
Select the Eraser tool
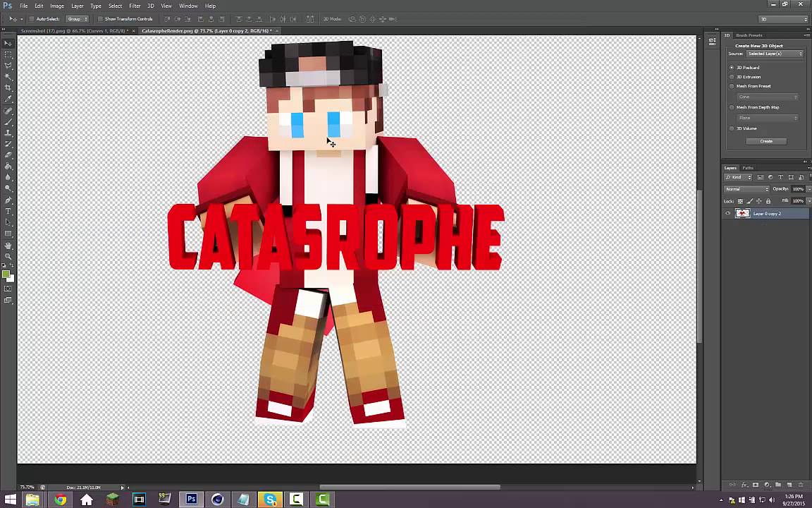[x=8, y=155]
